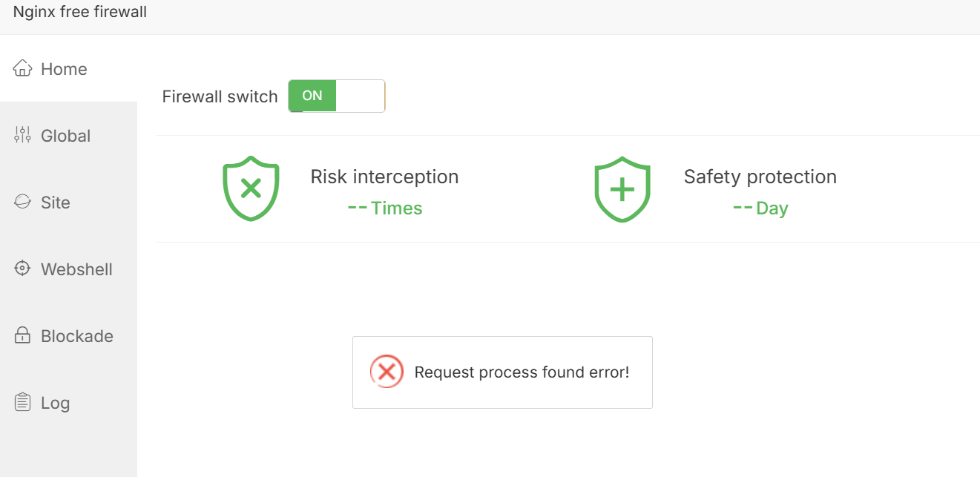The image size is (980, 477).
Task: Switch to the Site tab text label
Action: (x=56, y=203)
